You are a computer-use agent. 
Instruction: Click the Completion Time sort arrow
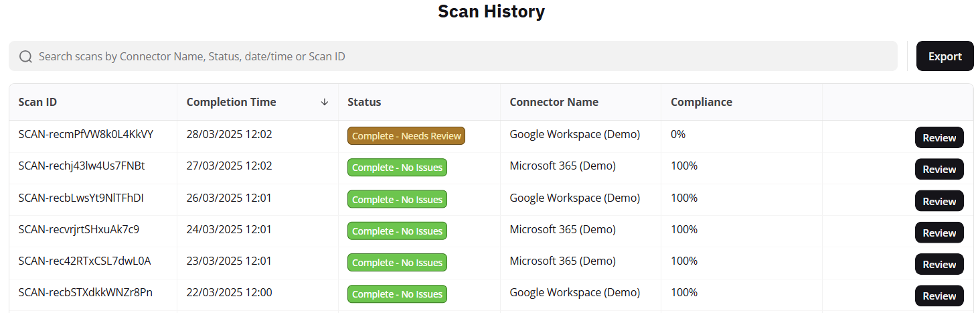(x=325, y=102)
